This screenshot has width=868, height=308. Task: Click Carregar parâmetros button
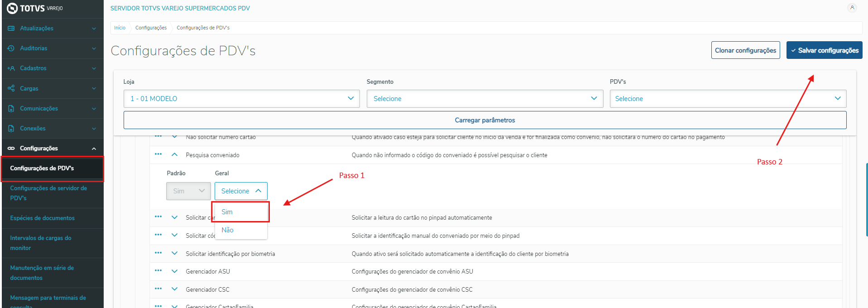coord(485,120)
